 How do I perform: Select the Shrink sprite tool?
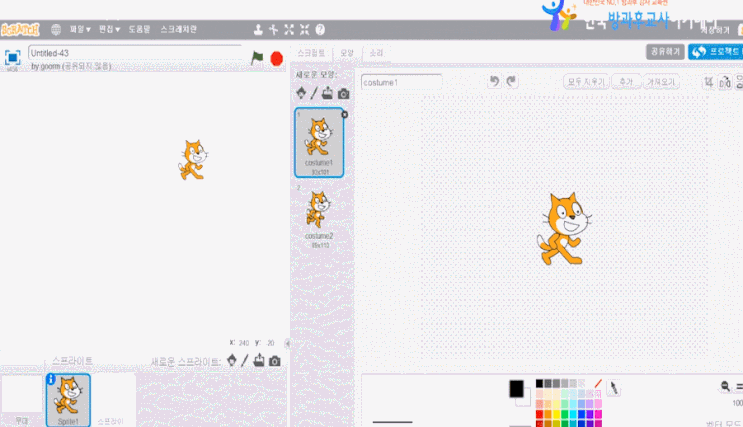click(305, 29)
